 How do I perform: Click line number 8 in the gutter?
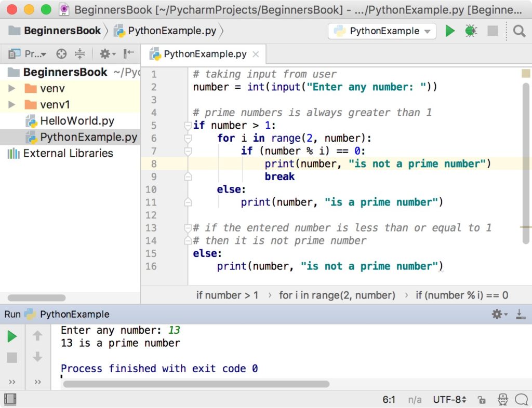coord(154,164)
